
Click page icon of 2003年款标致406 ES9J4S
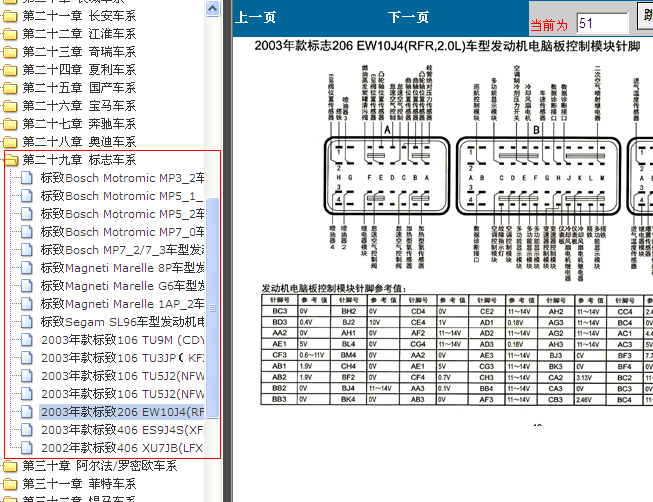click(27, 430)
